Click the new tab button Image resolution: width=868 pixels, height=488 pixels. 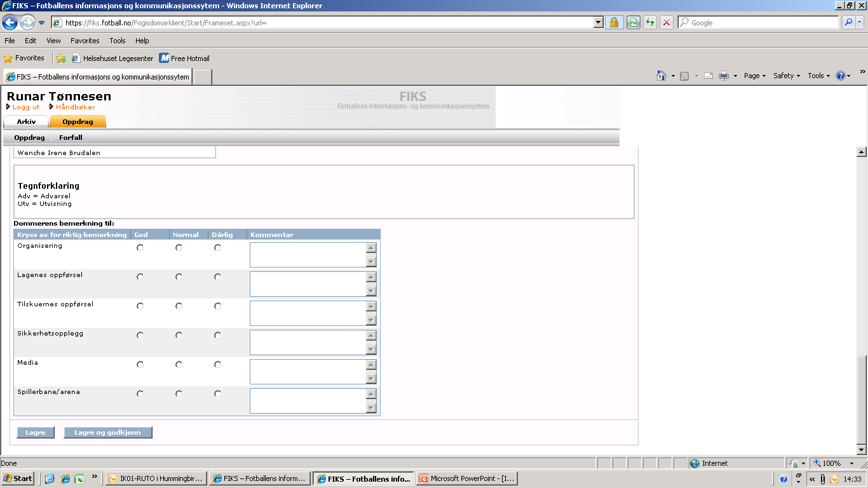pyautogui.click(x=202, y=77)
